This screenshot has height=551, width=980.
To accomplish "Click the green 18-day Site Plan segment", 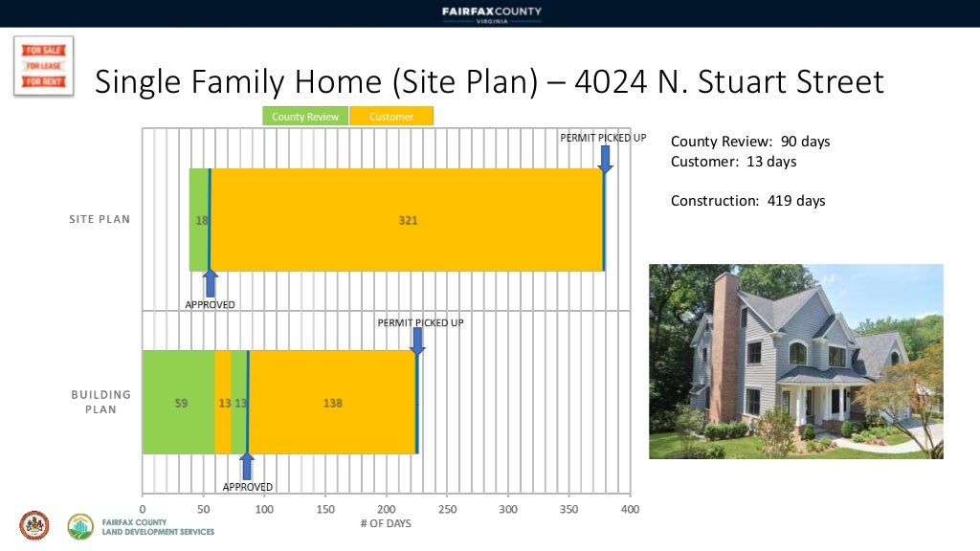I will click(x=199, y=220).
